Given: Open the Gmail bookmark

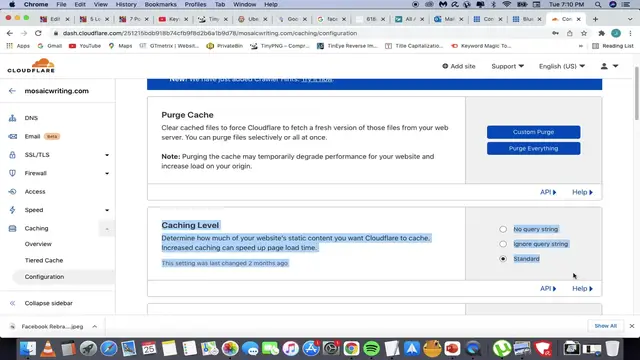Looking at the screenshot, I should click(x=49, y=46).
